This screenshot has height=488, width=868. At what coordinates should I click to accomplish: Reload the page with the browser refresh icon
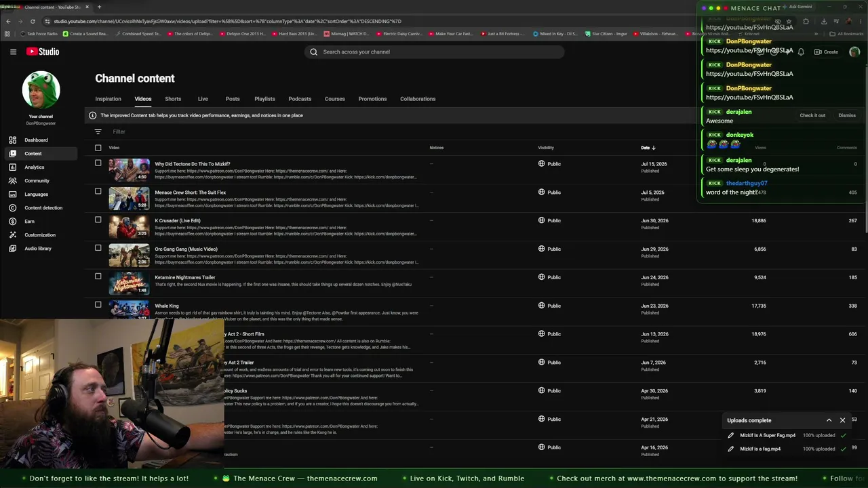click(x=33, y=21)
